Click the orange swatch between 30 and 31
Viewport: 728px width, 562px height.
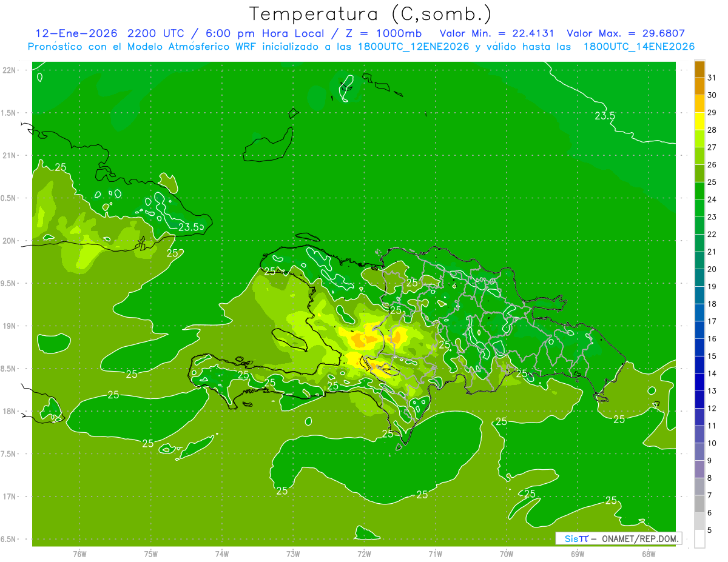(699, 86)
